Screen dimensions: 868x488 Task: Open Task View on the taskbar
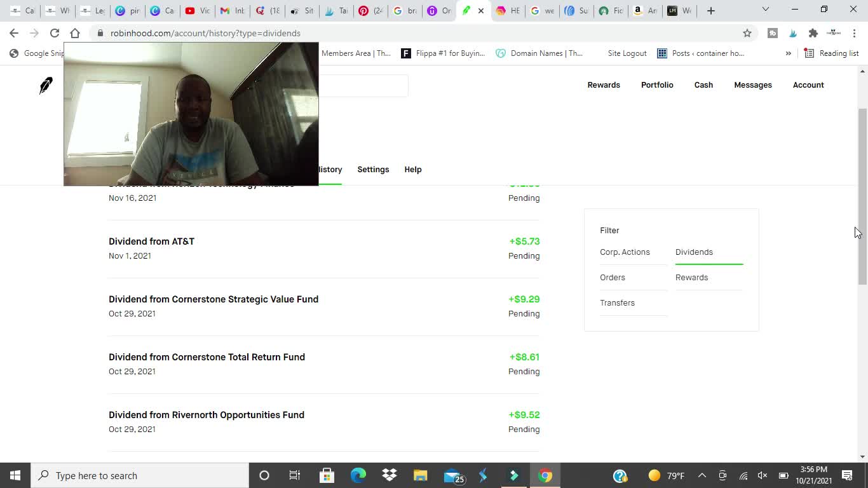click(295, 475)
